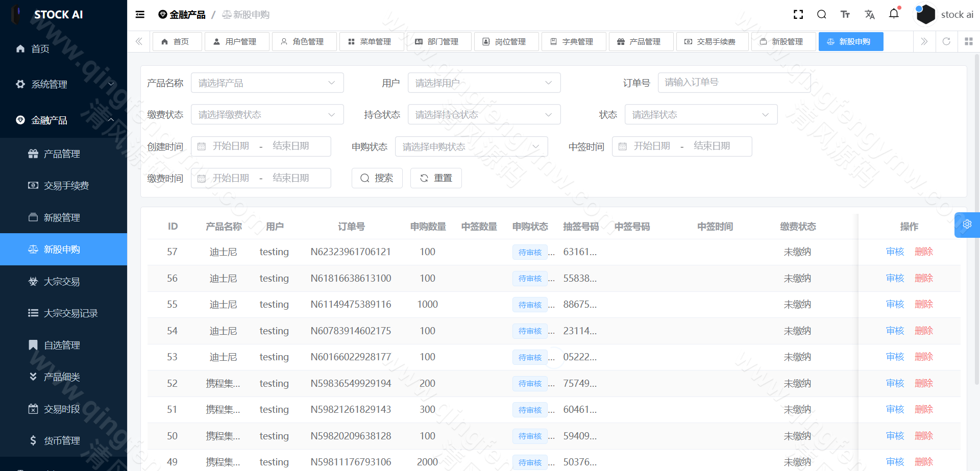Collapse the sidebar with the hamburger icon
This screenshot has height=471, width=980.
[139, 14]
